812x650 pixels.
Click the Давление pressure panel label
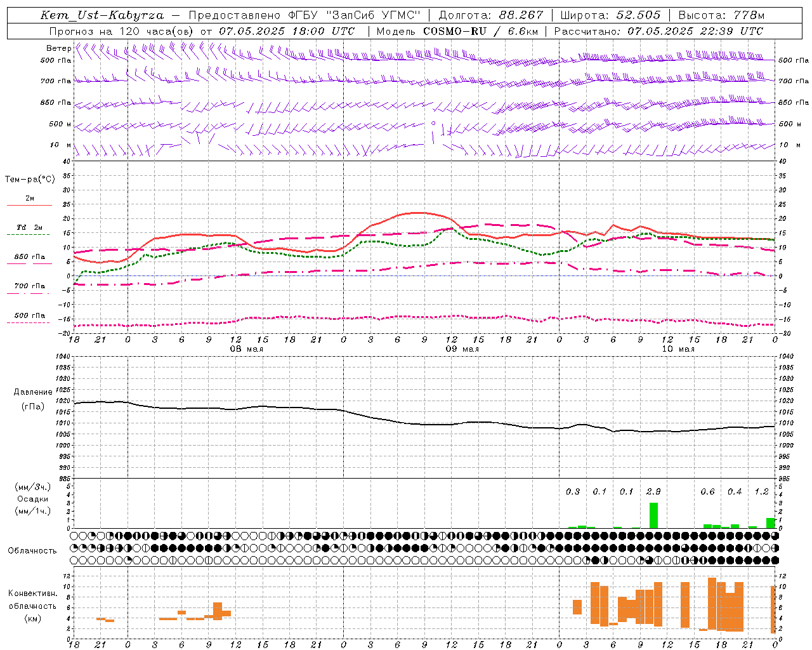(33, 392)
